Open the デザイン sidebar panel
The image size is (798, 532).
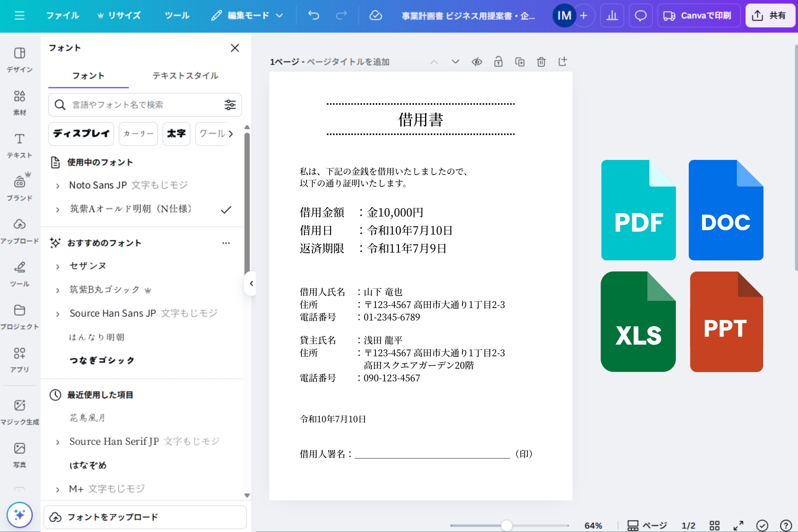tap(20, 60)
